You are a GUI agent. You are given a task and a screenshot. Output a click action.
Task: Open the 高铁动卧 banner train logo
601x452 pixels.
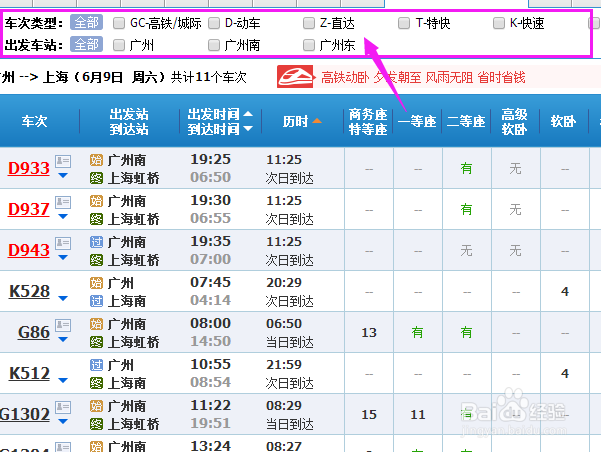[295, 77]
